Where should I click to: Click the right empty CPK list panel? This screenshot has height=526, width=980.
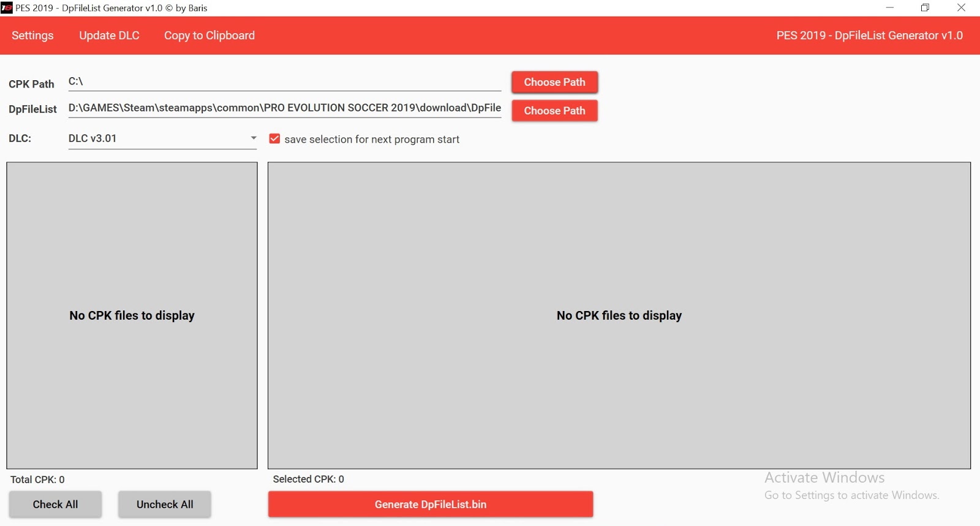(619, 315)
